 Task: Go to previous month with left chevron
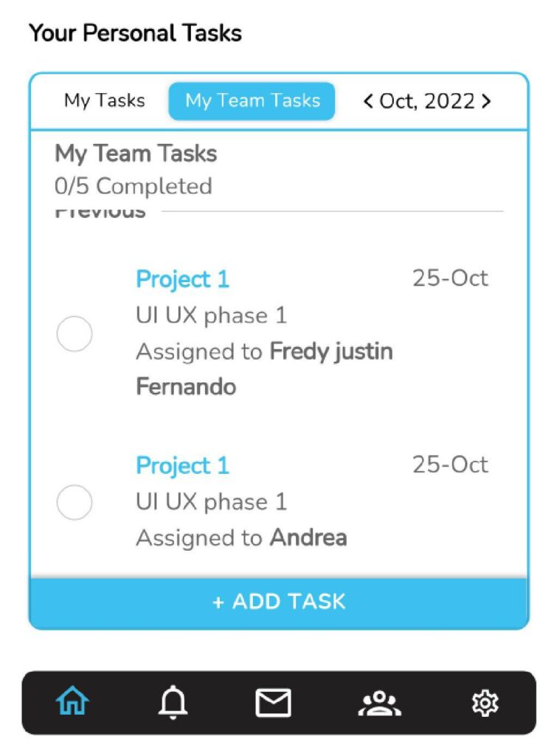368,101
